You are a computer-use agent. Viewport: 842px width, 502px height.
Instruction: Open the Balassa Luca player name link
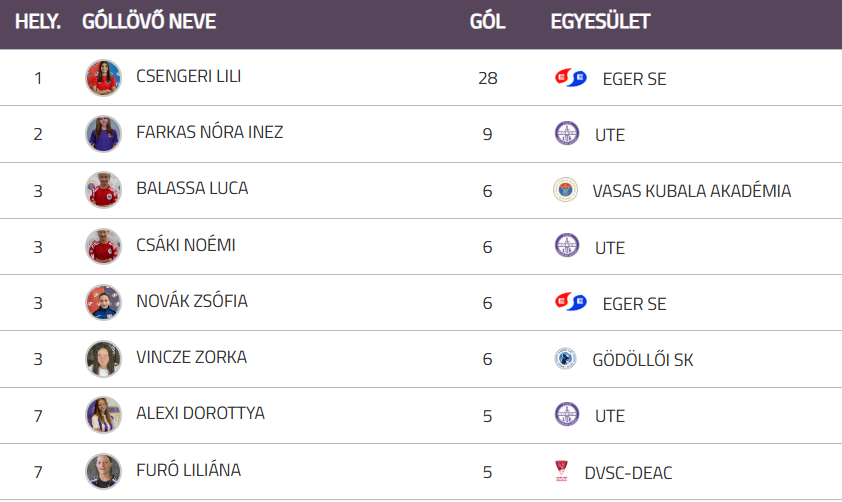click(x=192, y=188)
